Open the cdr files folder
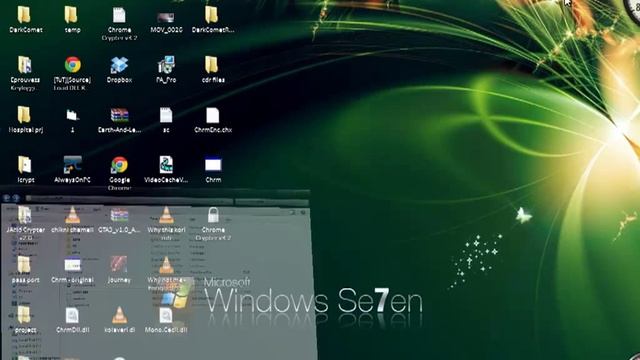The width and height of the screenshot is (640, 360). 211,65
